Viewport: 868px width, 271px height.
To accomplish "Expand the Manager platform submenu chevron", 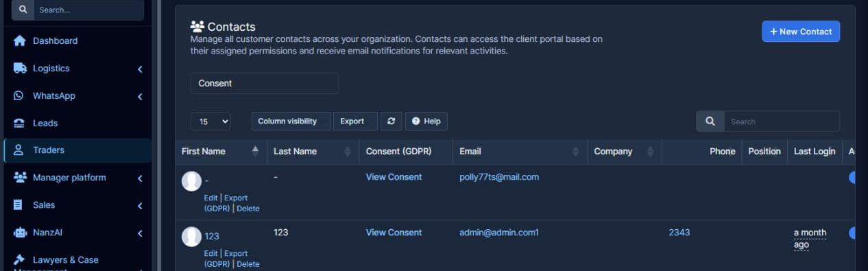I will [140, 178].
